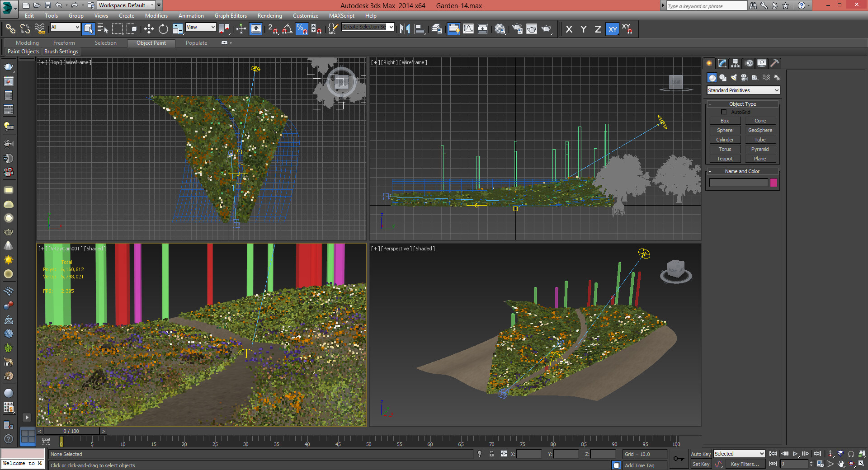The width and height of the screenshot is (868, 470).
Task: Open the Mirror tool
Action: 405,29
